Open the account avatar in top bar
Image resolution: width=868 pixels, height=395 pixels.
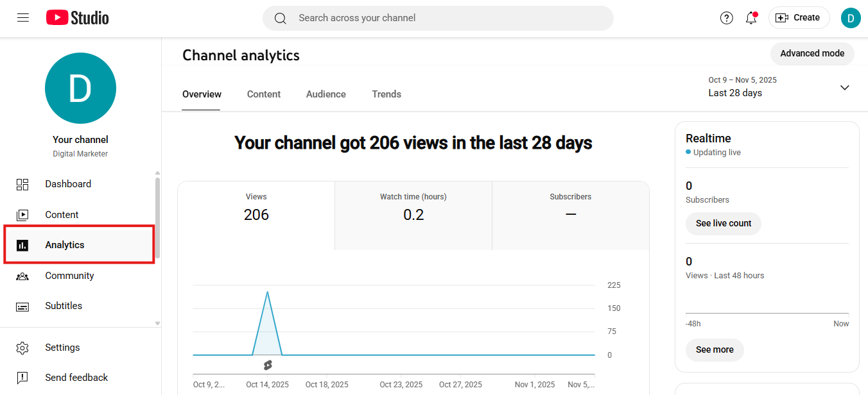[x=850, y=18]
